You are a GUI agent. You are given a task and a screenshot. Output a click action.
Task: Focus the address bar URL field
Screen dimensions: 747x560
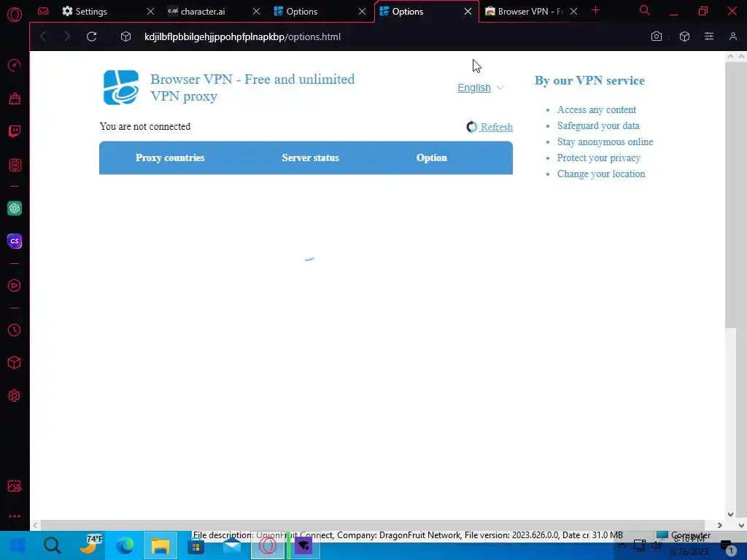click(x=381, y=36)
